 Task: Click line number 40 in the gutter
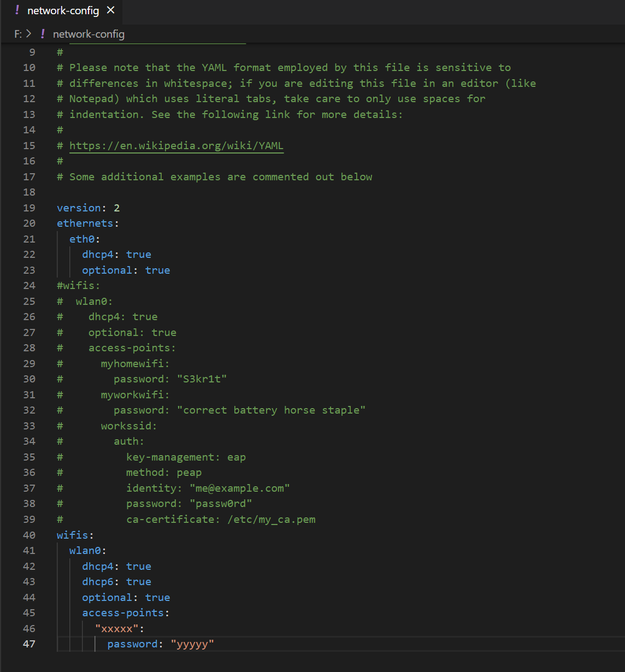[x=29, y=535]
